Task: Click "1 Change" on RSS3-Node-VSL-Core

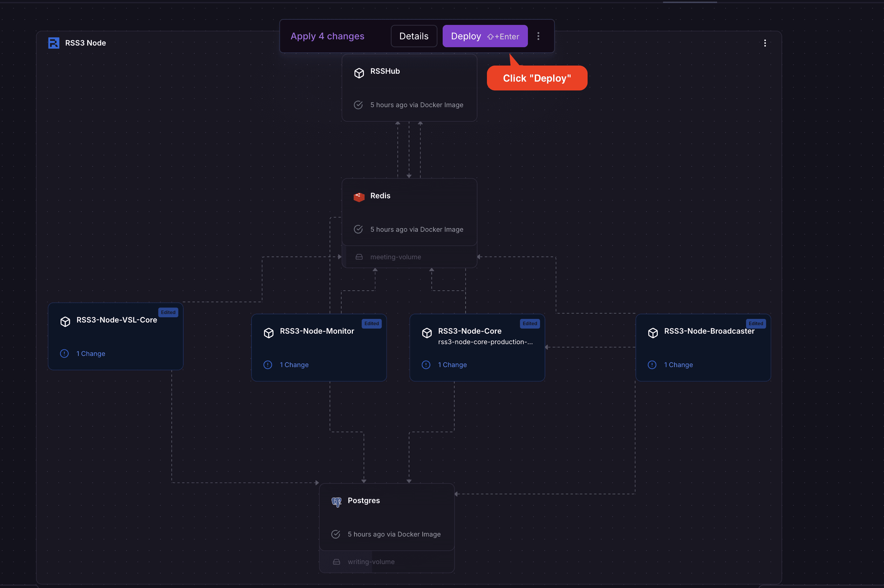Action: 91,354
